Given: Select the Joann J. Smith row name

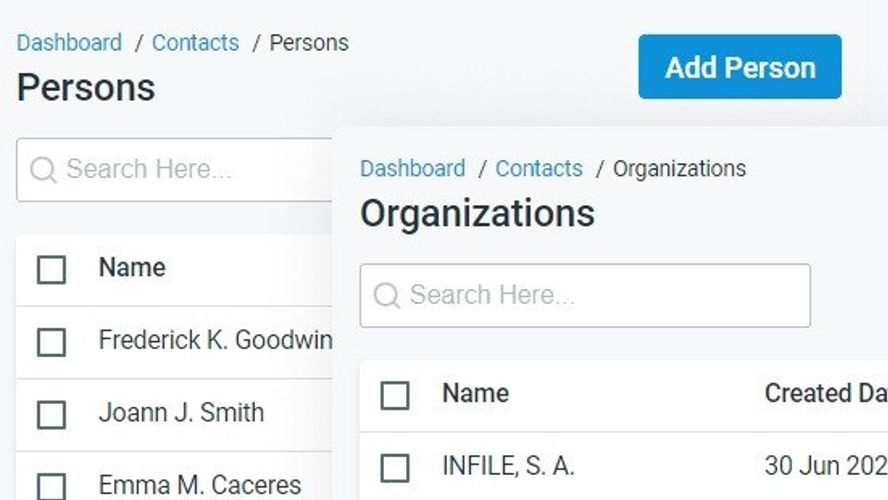Looking at the screenshot, I should (x=181, y=413).
